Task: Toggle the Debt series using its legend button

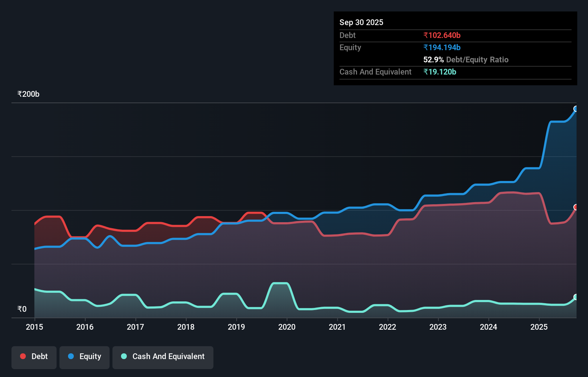Action: [34, 357]
